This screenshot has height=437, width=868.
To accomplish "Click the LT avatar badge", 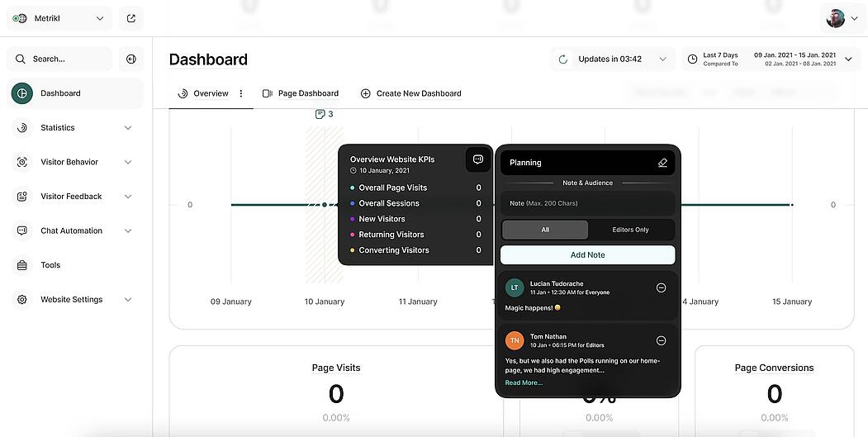I will (515, 287).
